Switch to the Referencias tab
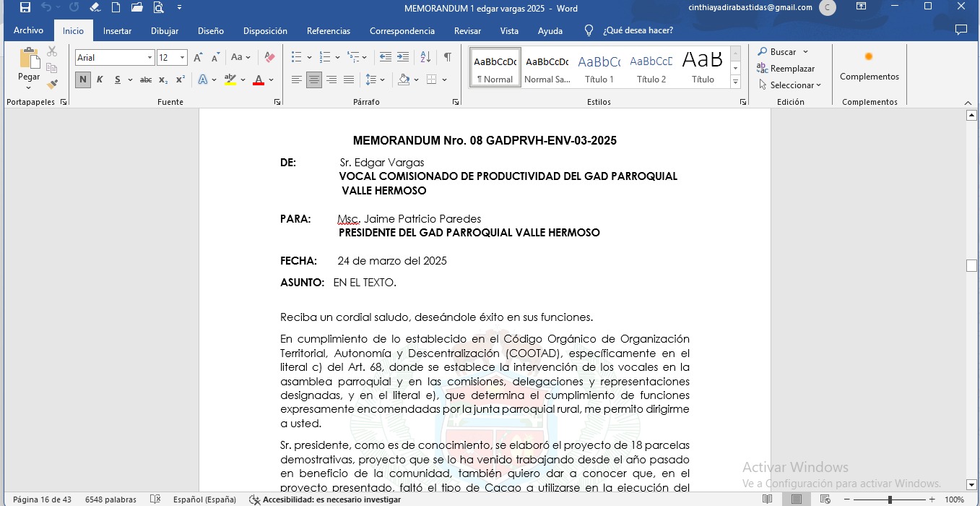Viewport: 980px width, 506px height. tap(328, 31)
